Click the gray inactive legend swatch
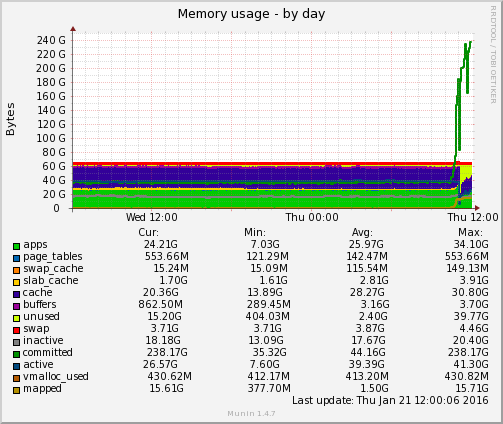The height and width of the screenshot is (424, 503). (x=16, y=342)
